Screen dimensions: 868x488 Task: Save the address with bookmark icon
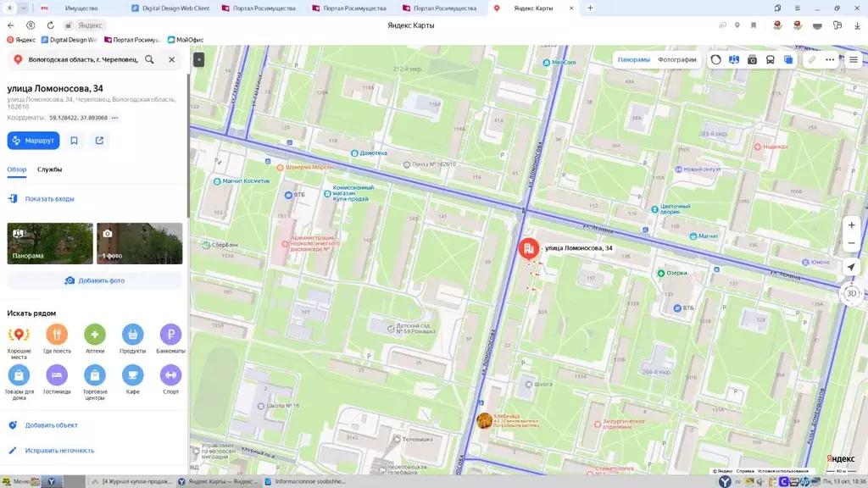point(75,141)
